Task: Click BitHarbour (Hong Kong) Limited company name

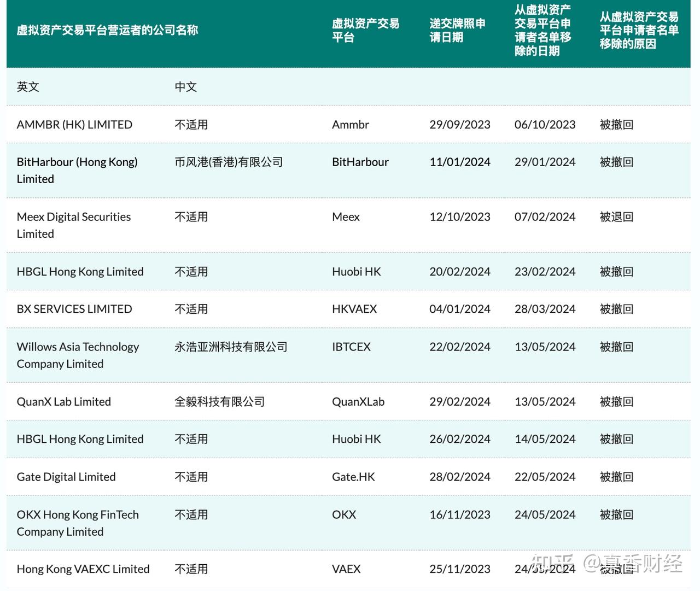Action: 77,171
